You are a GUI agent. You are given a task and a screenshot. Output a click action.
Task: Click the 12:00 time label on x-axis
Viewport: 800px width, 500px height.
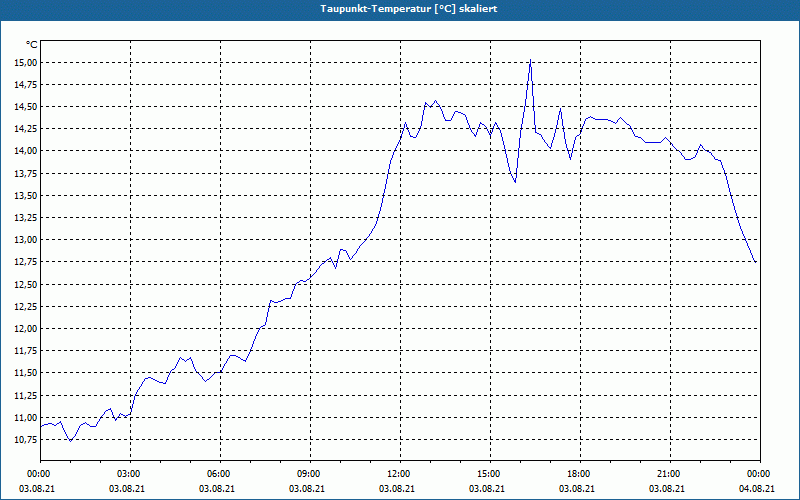coord(400,474)
